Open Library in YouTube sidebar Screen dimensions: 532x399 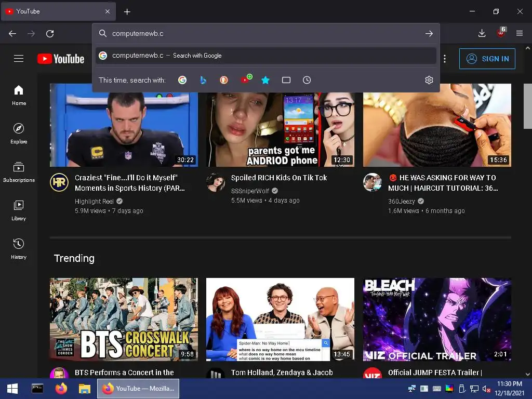(x=19, y=210)
